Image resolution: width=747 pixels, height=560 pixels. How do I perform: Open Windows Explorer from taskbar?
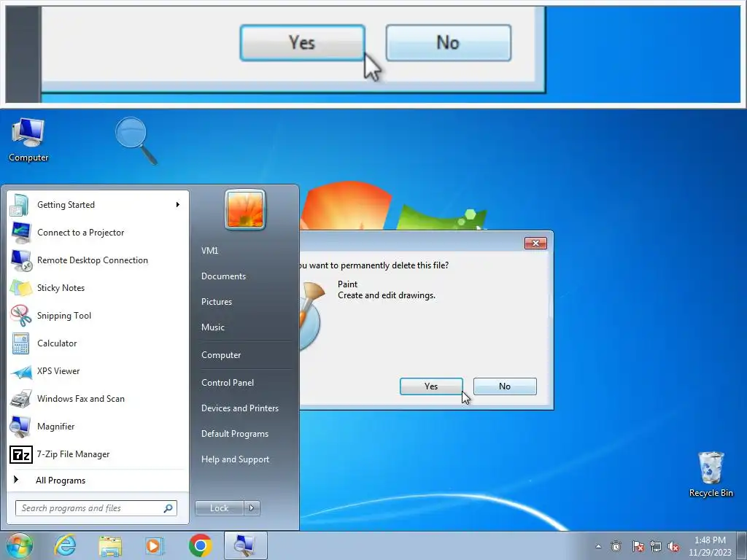tap(110, 545)
